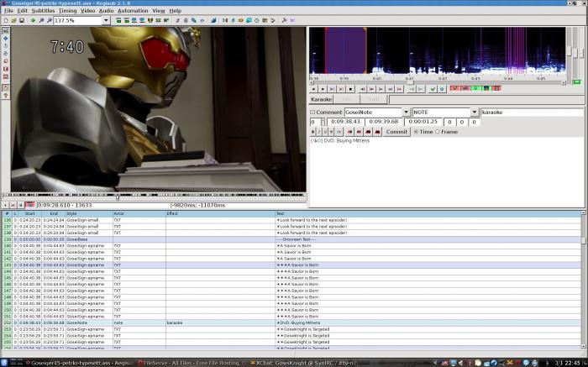Open the Automation manager icon
The image size is (588, 367).
tap(213, 20)
